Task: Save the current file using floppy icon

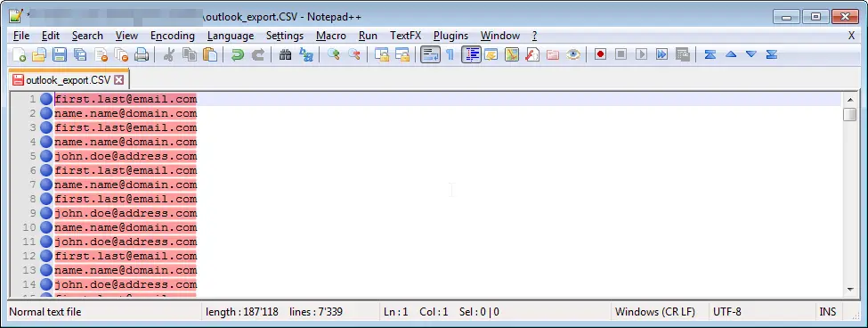Action: coord(60,55)
